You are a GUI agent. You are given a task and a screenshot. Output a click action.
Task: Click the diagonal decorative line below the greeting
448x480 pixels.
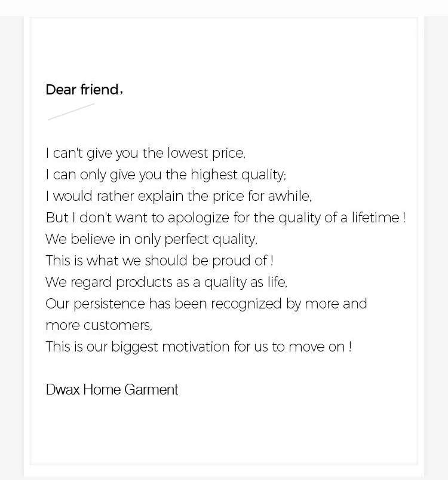[71, 112]
